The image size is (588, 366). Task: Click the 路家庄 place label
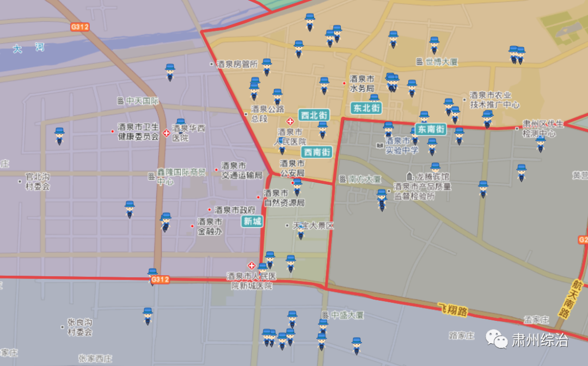(462, 336)
